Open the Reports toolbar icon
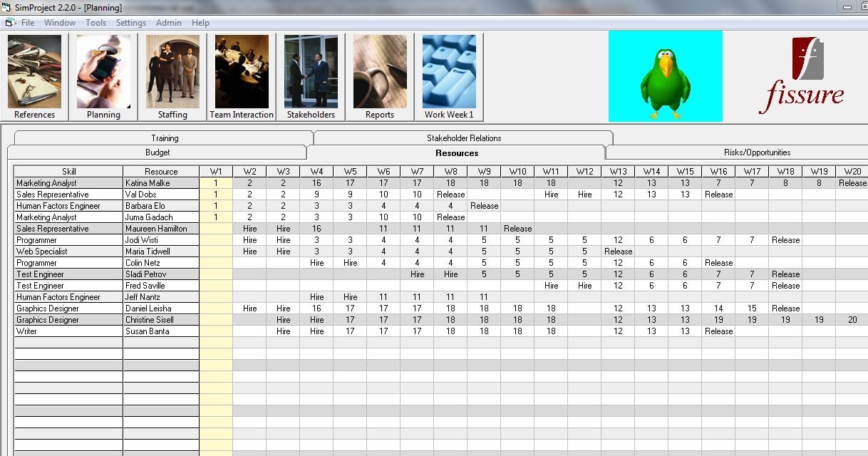 (x=380, y=76)
